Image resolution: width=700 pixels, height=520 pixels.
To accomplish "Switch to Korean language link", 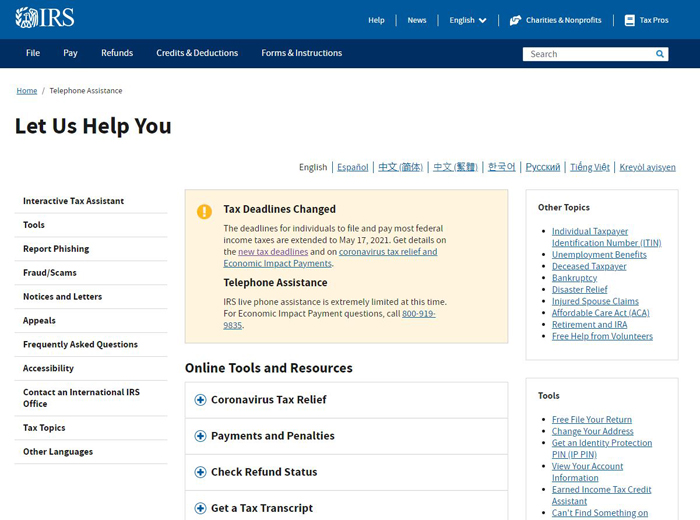I will point(502,167).
